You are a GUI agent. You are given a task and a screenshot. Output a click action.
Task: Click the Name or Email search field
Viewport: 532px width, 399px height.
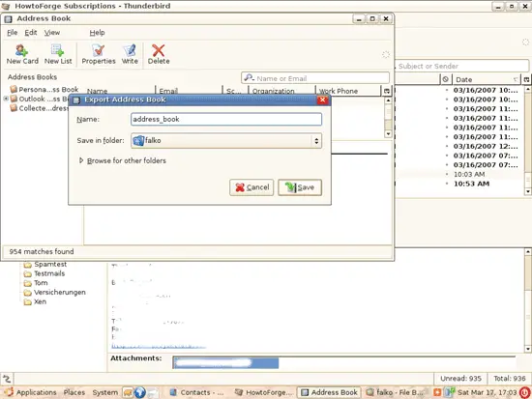(x=315, y=78)
